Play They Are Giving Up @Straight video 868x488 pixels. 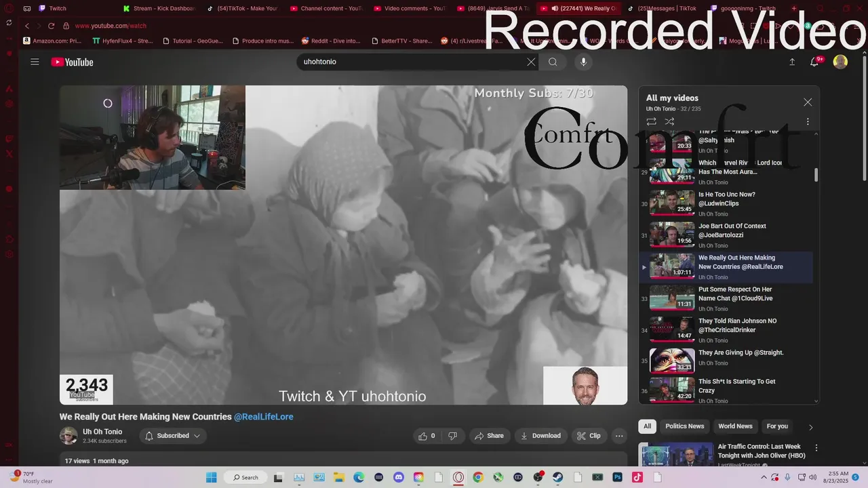click(x=726, y=361)
